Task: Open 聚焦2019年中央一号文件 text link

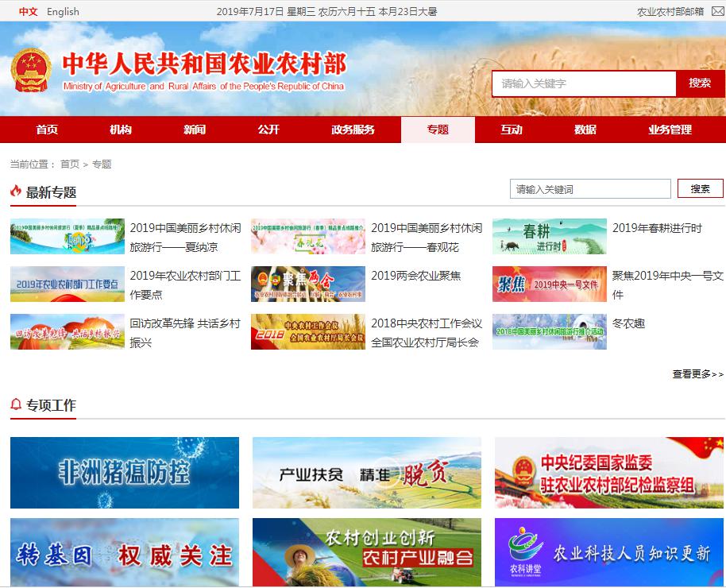Action: point(668,285)
